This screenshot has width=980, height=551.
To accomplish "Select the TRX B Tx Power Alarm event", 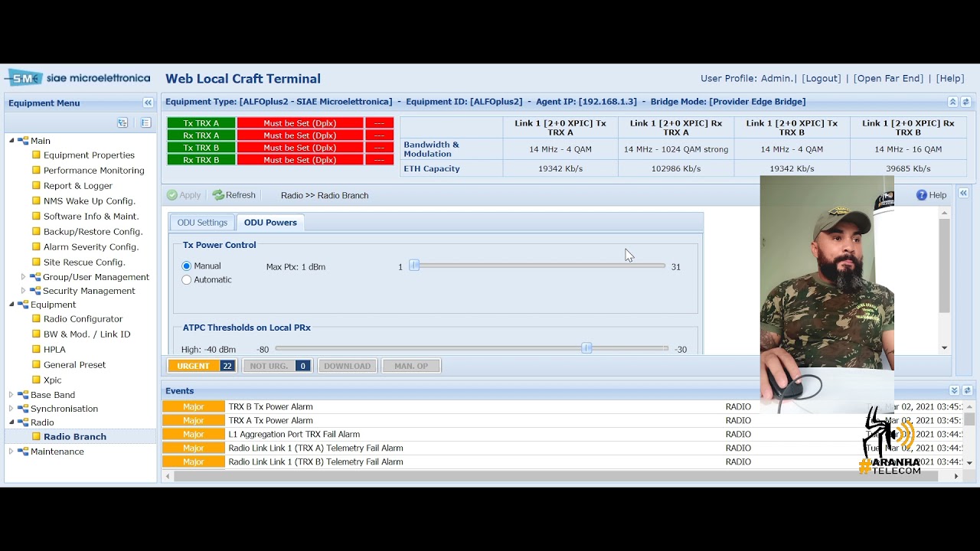I will click(563, 407).
